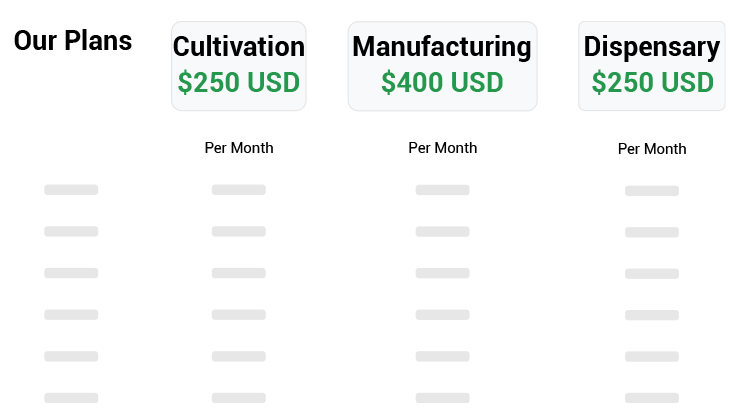Click the $400 USD Manufacturing price

pos(442,83)
